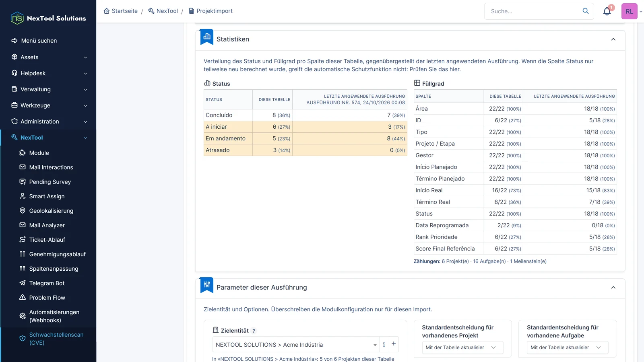Screen dimensions: 644x362
Task: Expand the Helpdesk menu
Action: [48, 73]
